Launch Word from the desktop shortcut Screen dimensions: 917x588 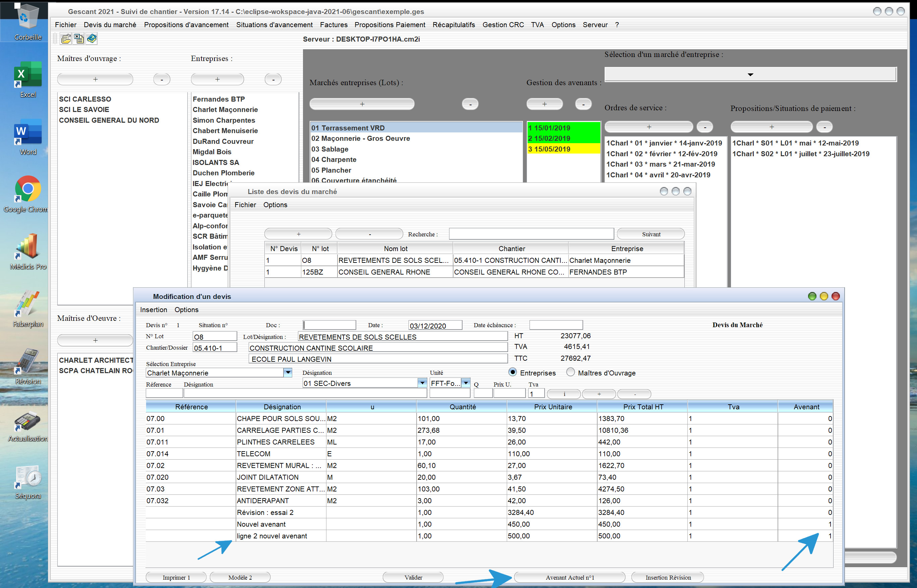click(27, 136)
